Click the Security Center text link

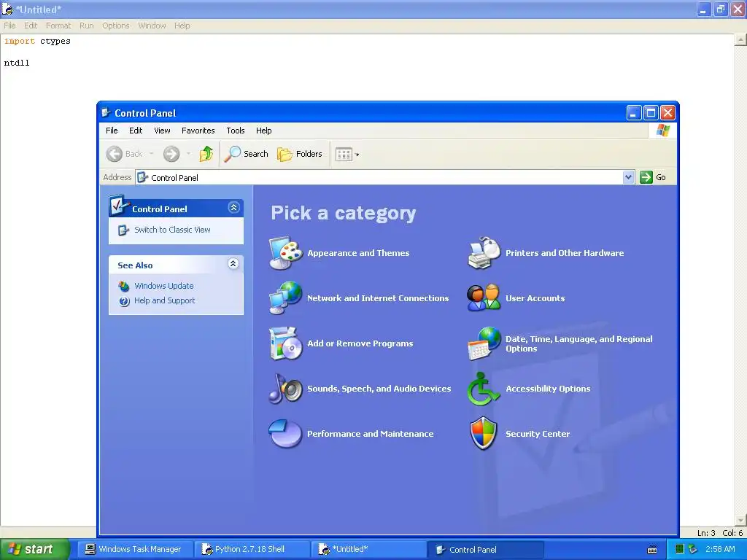coord(538,435)
